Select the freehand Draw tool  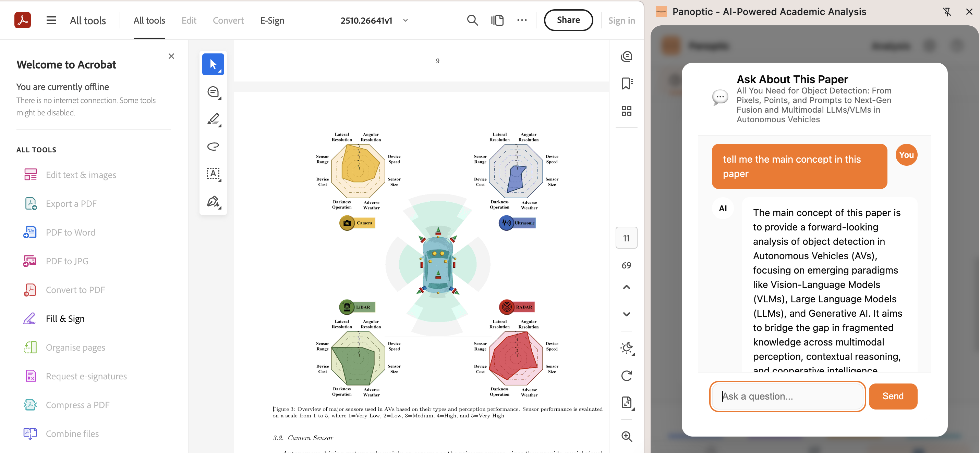click(213, 146)
